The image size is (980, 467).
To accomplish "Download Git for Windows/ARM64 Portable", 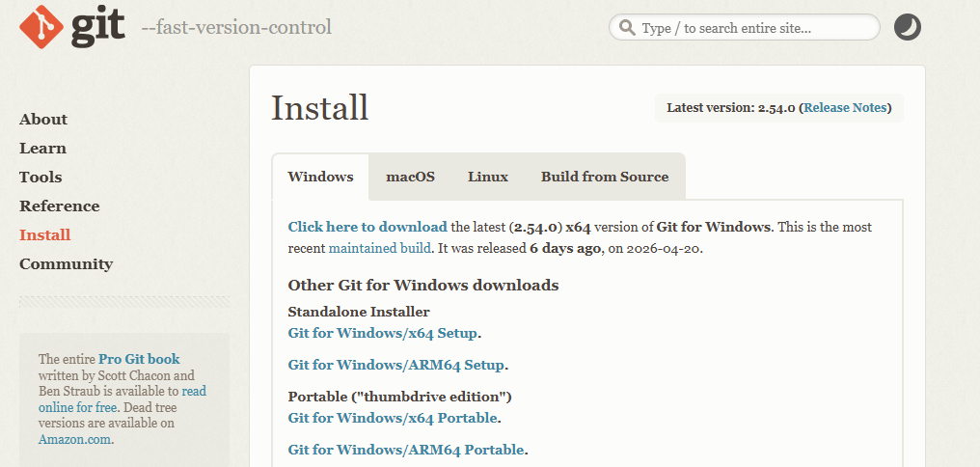I will click(x=406, y=451).
